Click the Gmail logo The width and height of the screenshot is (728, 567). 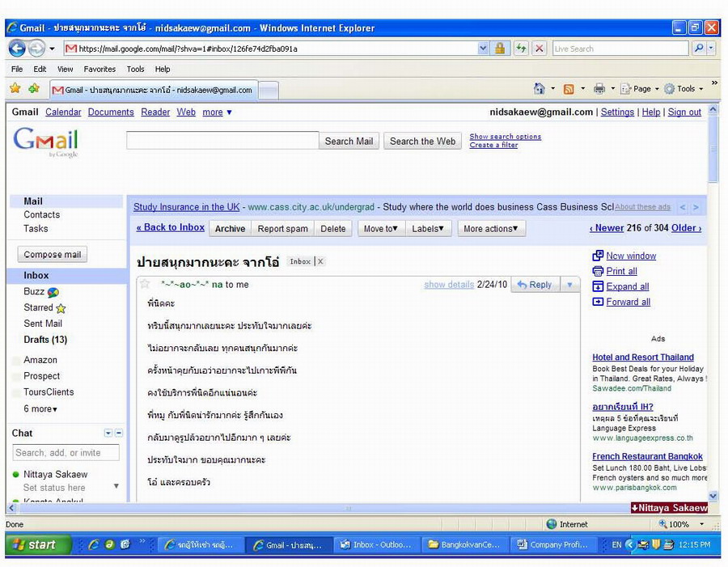click(x=45, y=142)
